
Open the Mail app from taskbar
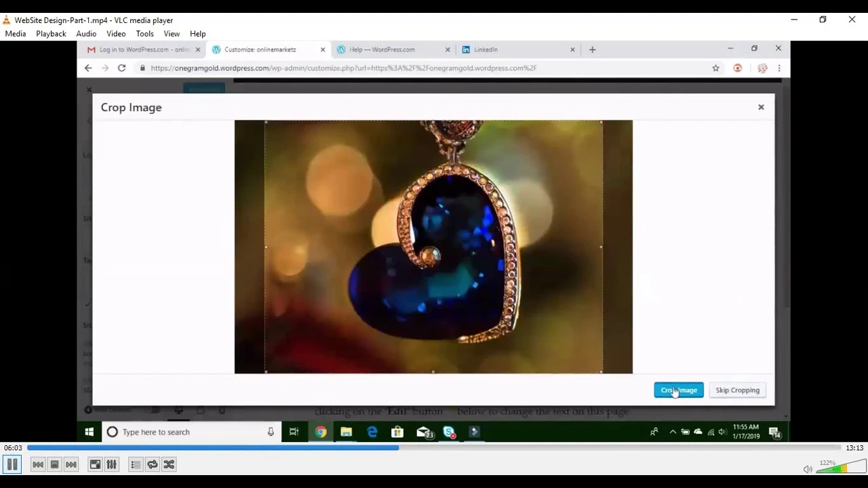pos(425,432)
